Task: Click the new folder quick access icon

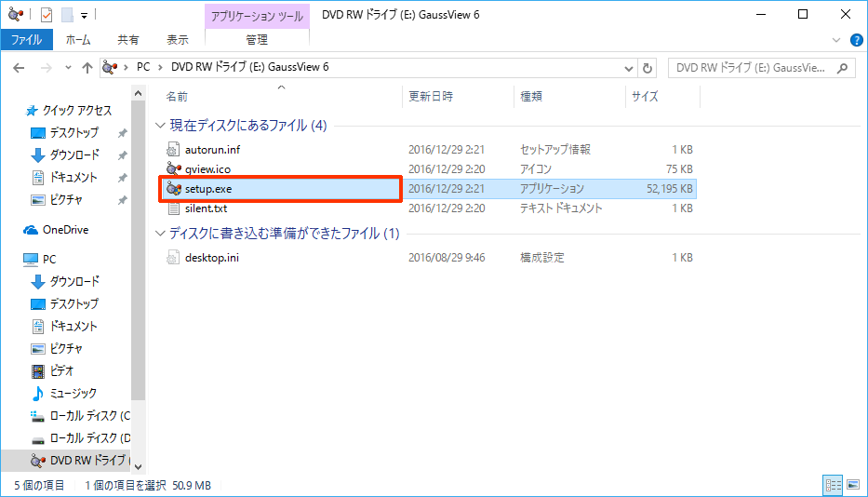Action: pyautogui.click(x=67, y=15)
